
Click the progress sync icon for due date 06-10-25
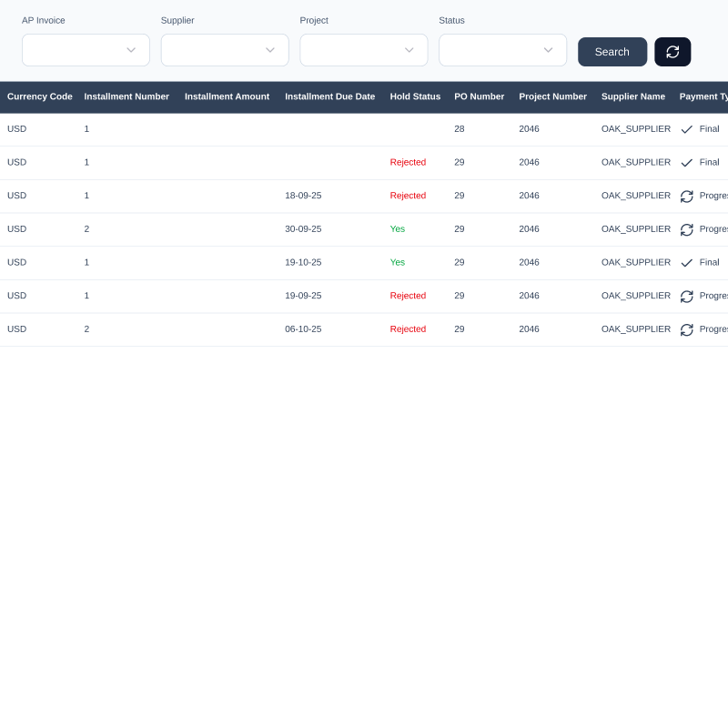click(x=687, y=329)
